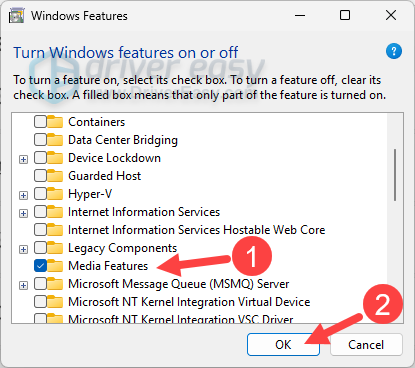415x368 pixels.
Task: Expand the Legacy Components tree node
Action: tap(23, 249)
